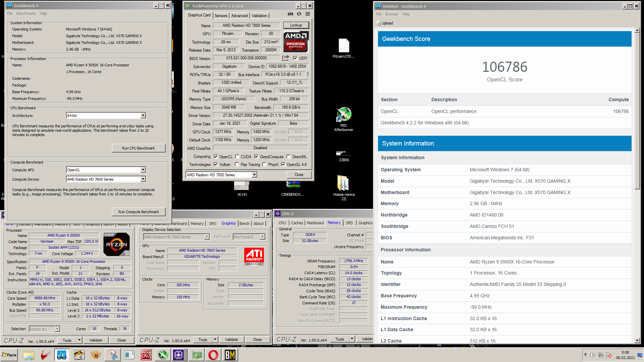Click the GPU-Z Close button
This screenshot has height=362, width=644.
pos(299,175)
